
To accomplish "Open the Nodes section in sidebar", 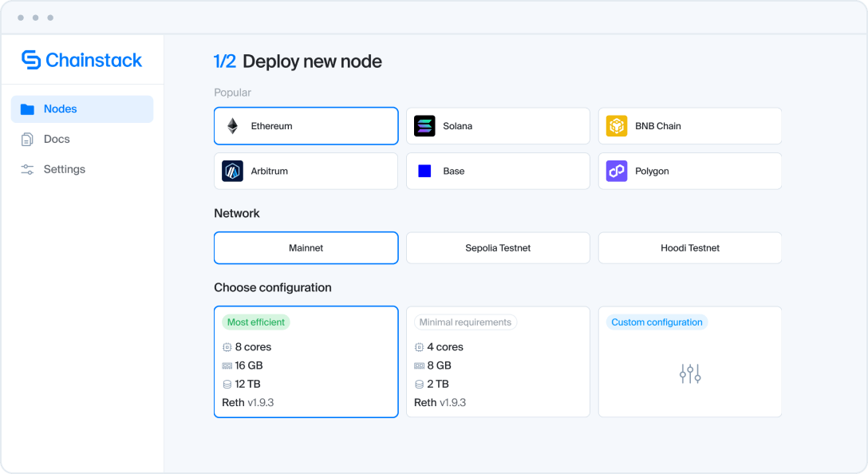I will (x=82, y=109).
